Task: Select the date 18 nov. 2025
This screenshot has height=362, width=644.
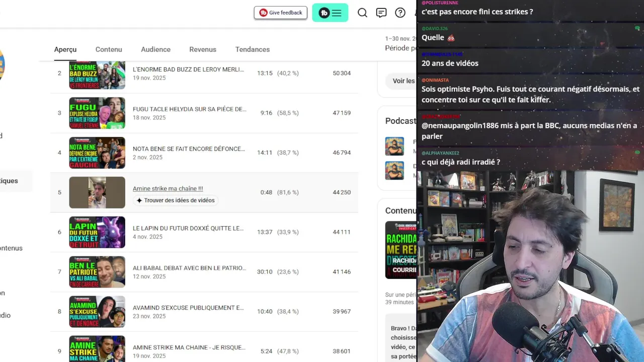Action: 149,118
